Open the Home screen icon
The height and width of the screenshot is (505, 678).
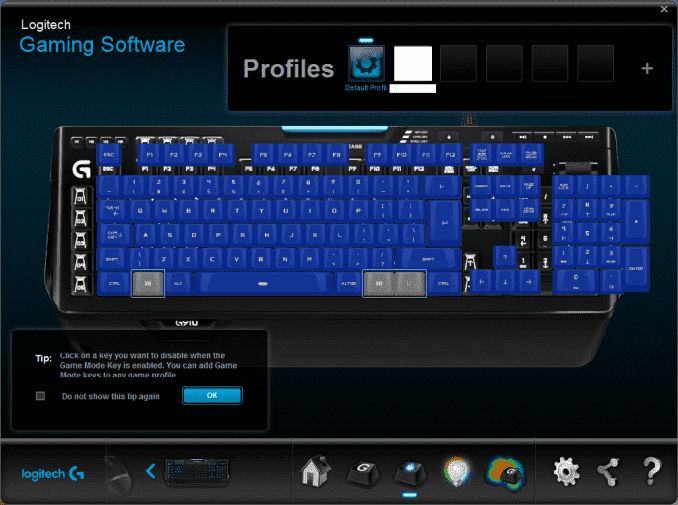315,470
